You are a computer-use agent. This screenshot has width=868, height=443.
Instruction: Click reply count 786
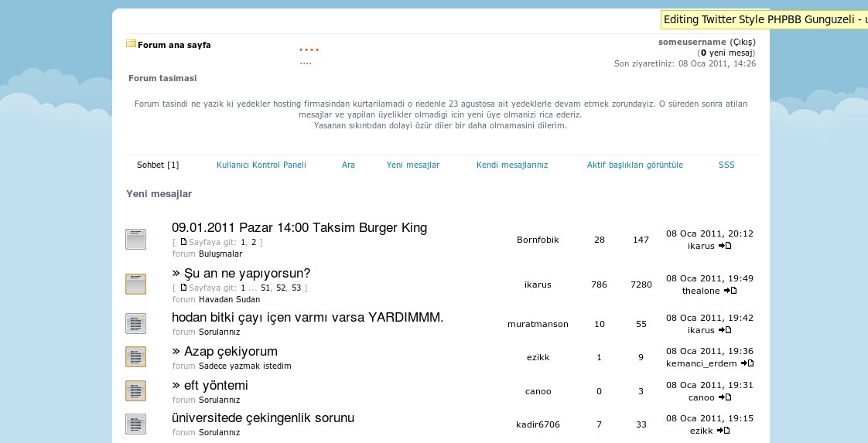click(599, 285)
